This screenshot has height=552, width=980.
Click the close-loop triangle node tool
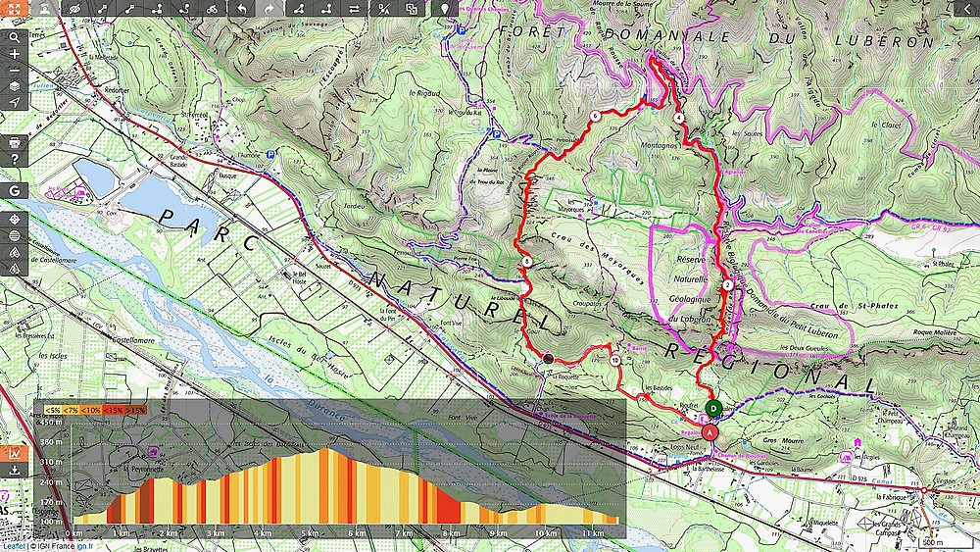(299, 8)
